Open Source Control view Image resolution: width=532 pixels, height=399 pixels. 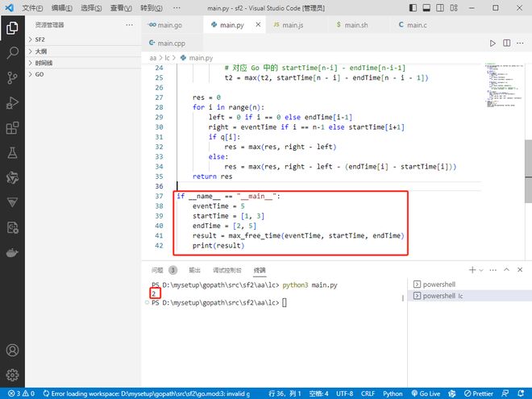click(12, 78)
